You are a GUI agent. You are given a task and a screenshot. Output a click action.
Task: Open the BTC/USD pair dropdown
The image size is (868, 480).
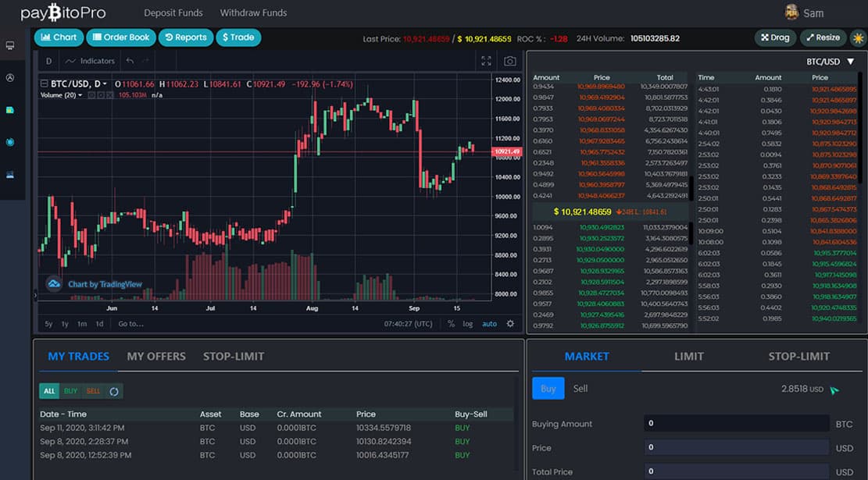[x=831, y=62]
